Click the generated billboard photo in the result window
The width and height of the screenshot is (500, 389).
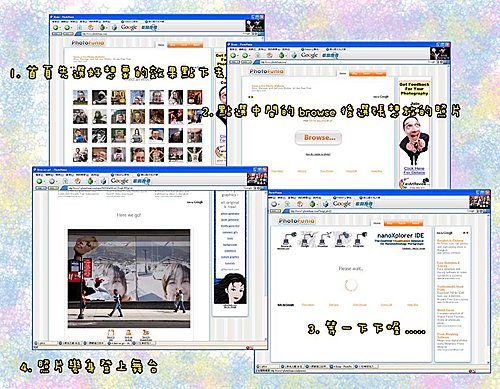click(129, 278)
